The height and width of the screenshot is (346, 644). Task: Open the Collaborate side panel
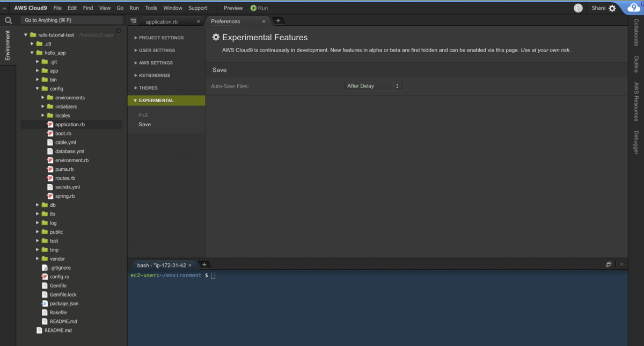(636, 32)
